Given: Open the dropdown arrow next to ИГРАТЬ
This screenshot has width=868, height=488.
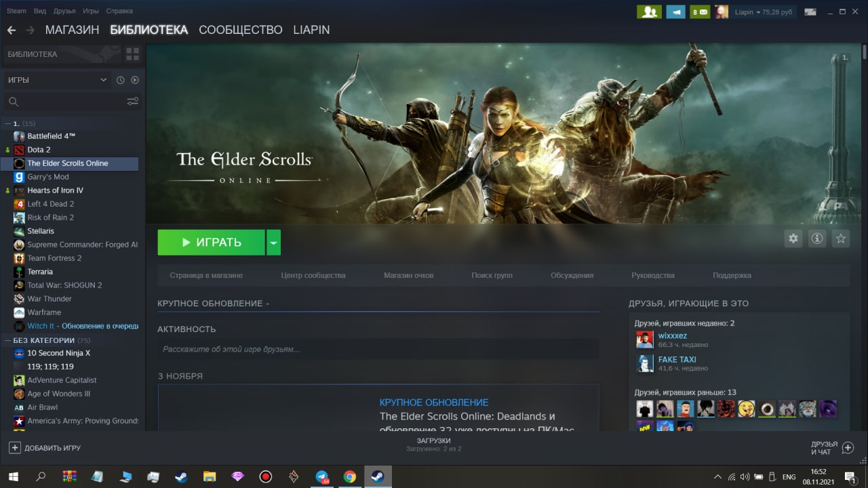Looking at the screenshot, I should [x=273, y=242].
